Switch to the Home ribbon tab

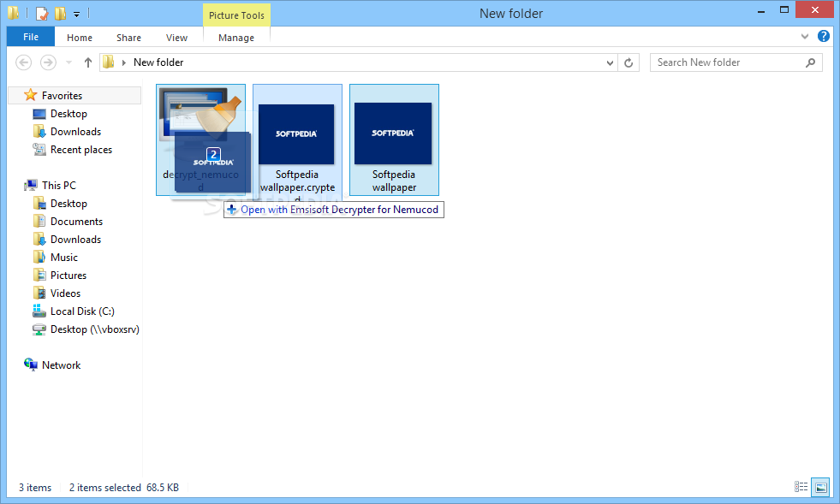click(x=80, y=38)
